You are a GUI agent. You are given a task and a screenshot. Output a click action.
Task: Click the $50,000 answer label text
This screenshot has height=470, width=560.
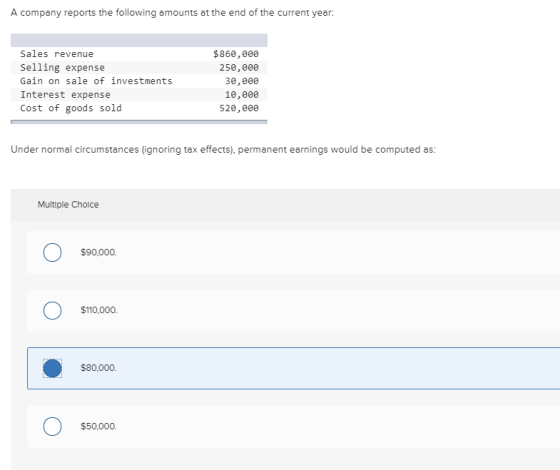tap(99, 426)
